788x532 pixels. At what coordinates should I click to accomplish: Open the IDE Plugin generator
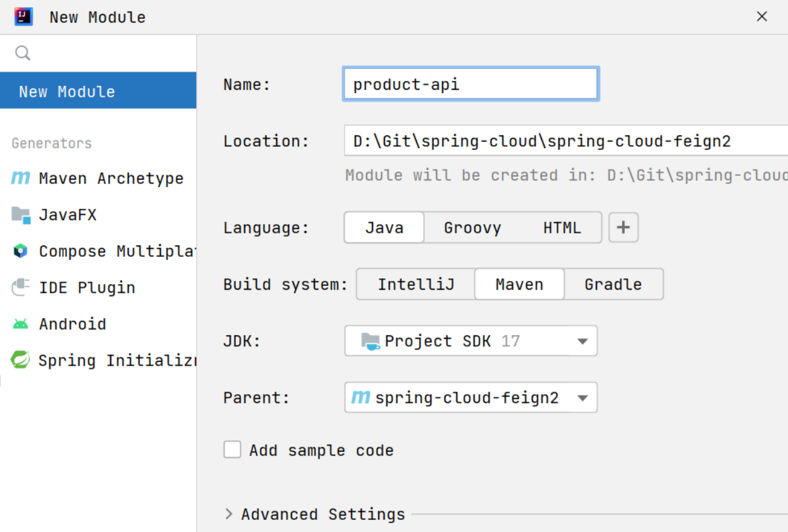coord(87,287)
